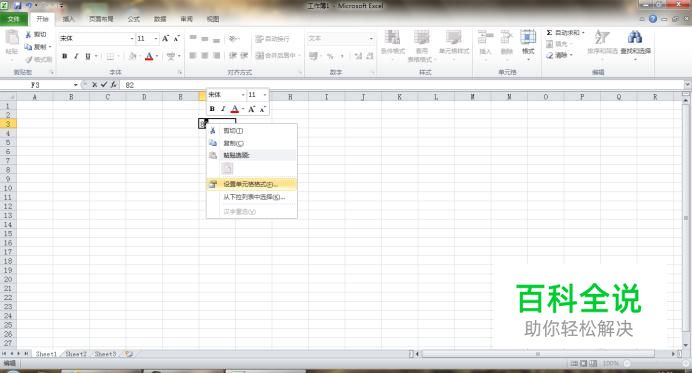
Task: Choose 从下拉列表中选择 in the context menu
Action: (x=252, y=197)
